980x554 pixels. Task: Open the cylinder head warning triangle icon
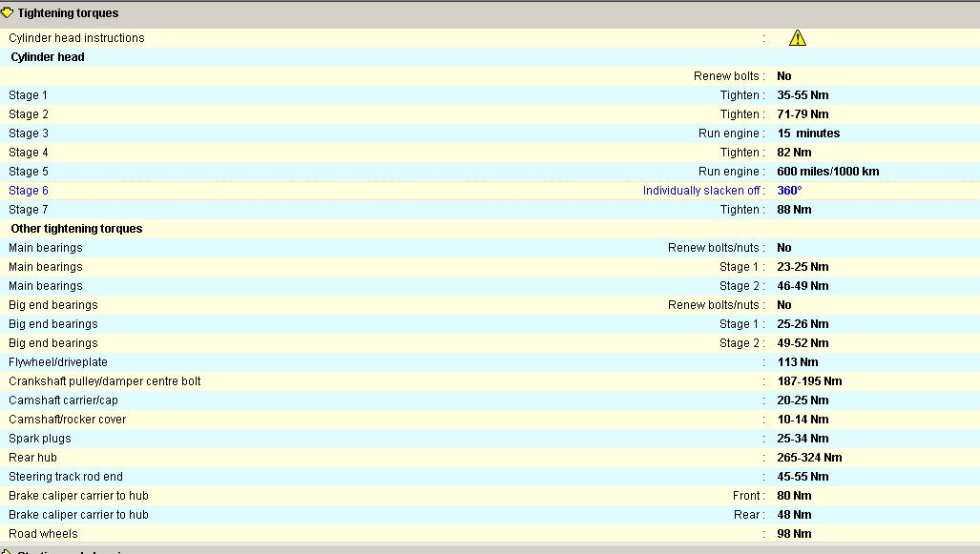[x=798, y=38]
